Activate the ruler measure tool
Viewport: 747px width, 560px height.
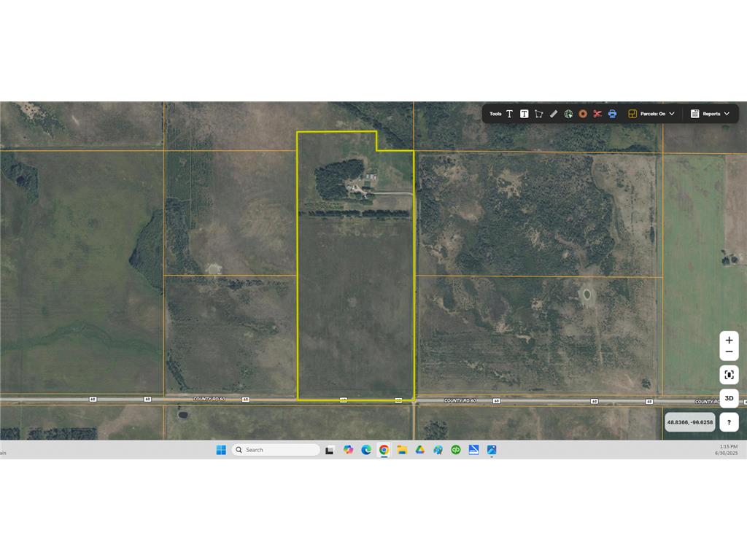(554, 114)
